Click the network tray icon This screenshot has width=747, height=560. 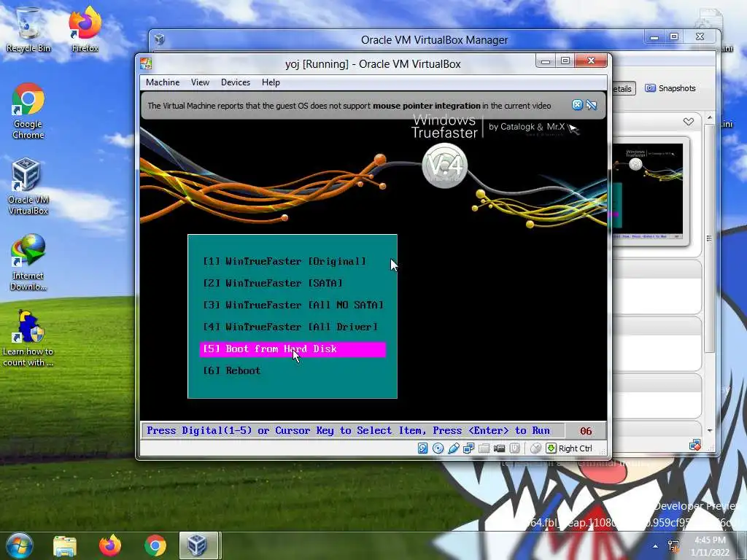tap(673, 546)
